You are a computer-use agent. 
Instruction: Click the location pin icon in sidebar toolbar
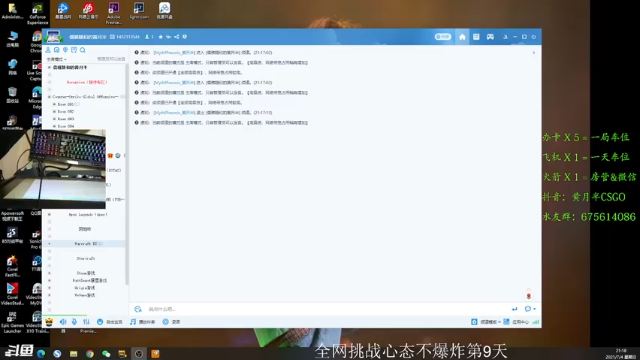point(65,50)
